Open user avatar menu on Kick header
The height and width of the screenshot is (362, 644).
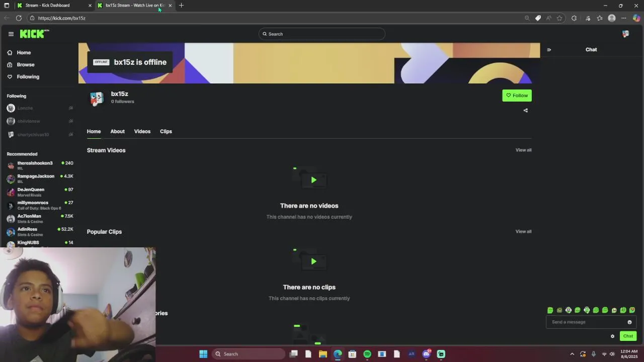[625, 34]
